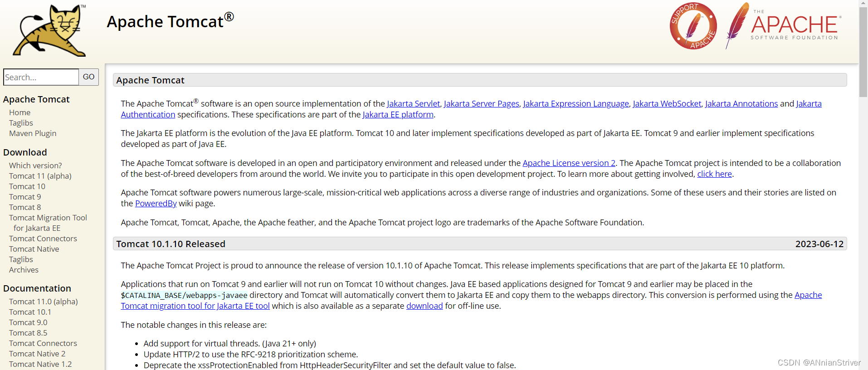The height and width of the screenshot is (370, 868).
Task: Open the Jakarta EE platform link
Action: pos(398,115)
